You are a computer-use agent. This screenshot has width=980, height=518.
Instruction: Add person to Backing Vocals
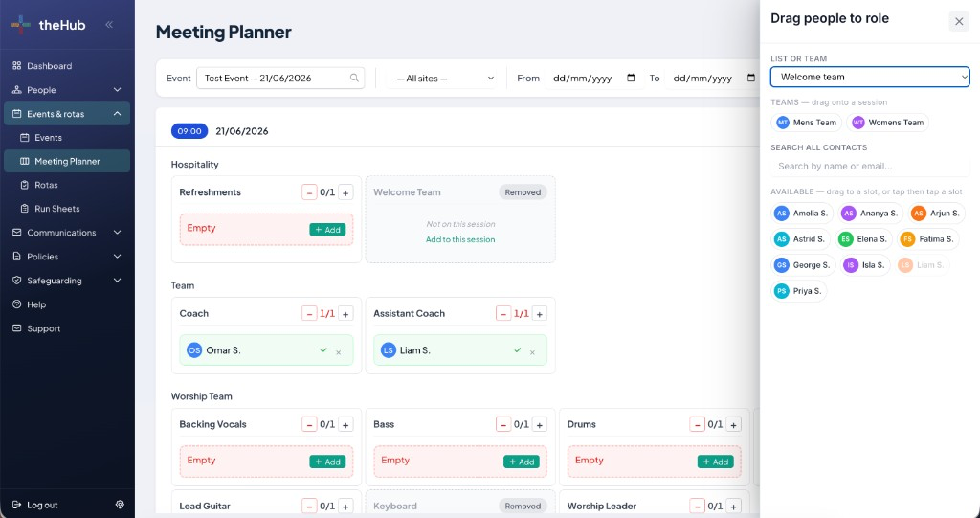(327, 462)
